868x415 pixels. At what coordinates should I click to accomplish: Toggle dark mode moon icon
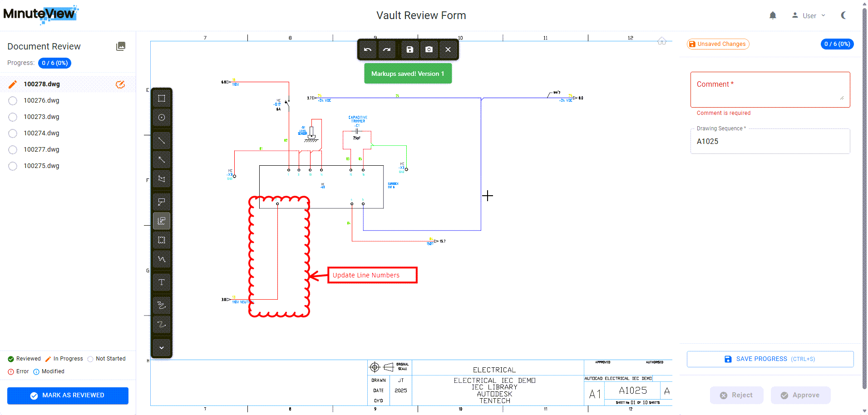[x=844, y=15]
